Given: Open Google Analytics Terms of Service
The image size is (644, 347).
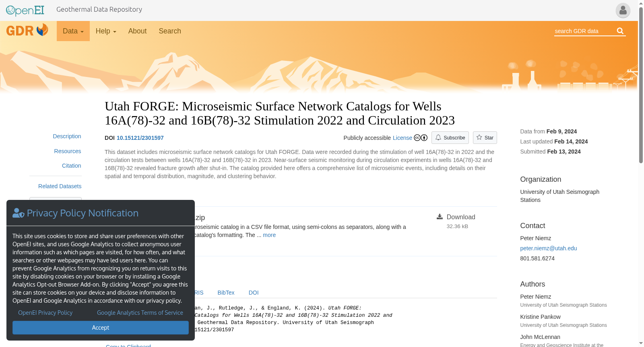Looking at the screenshot, I should click(140, 313).
